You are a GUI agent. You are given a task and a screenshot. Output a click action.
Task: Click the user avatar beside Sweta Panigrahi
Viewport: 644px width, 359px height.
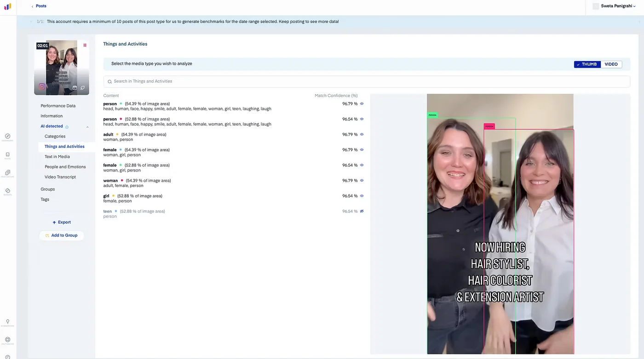[596, 6]
